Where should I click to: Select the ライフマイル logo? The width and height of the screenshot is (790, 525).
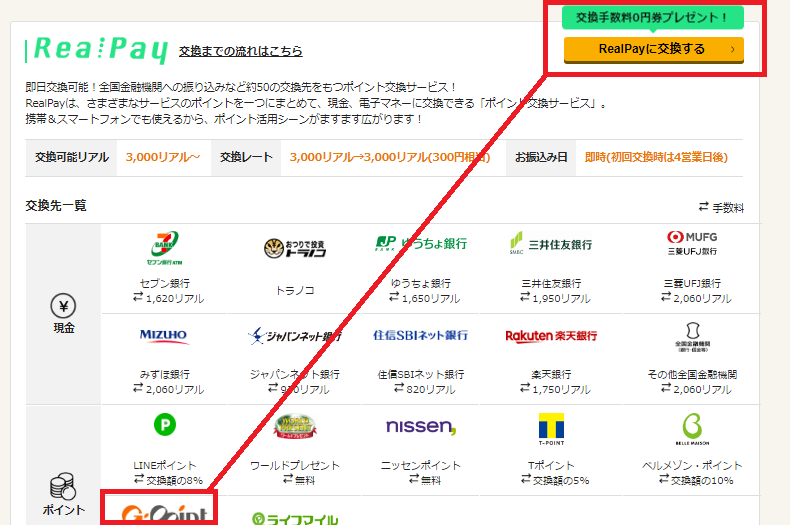click(x=295, y=518)
